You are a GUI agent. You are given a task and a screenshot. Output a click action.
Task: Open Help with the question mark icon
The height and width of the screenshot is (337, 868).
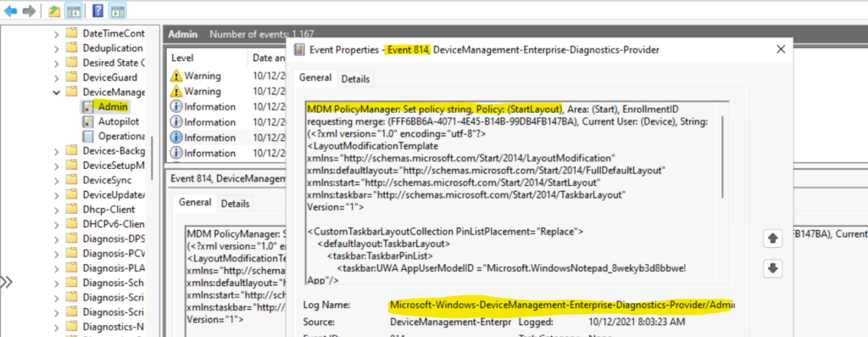(97, 10)
